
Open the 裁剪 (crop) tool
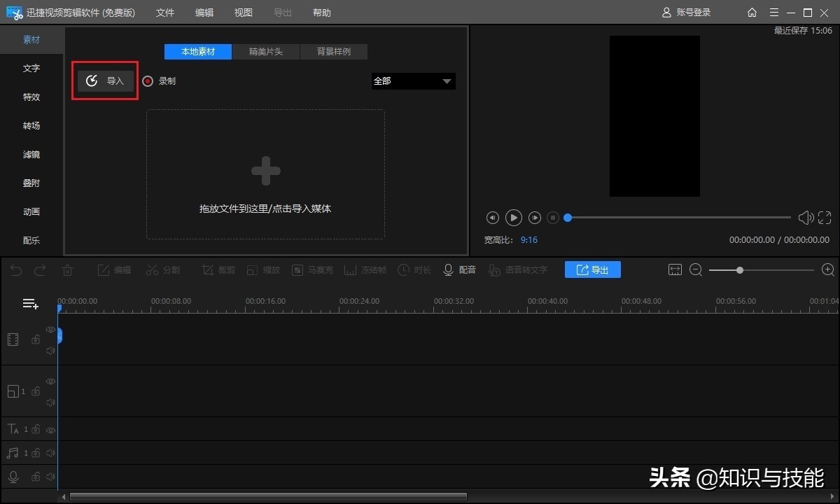217,269
